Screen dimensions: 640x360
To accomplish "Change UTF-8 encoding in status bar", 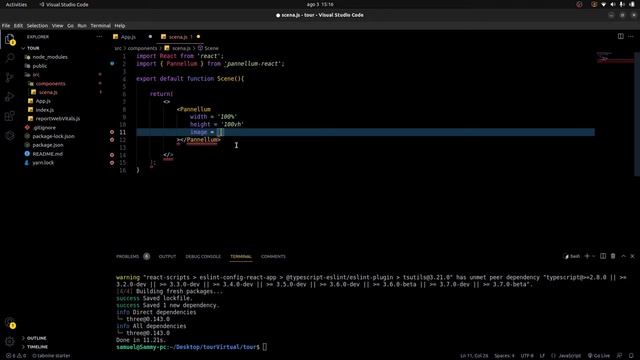I will pyautogui.click(x=527, y=356).
